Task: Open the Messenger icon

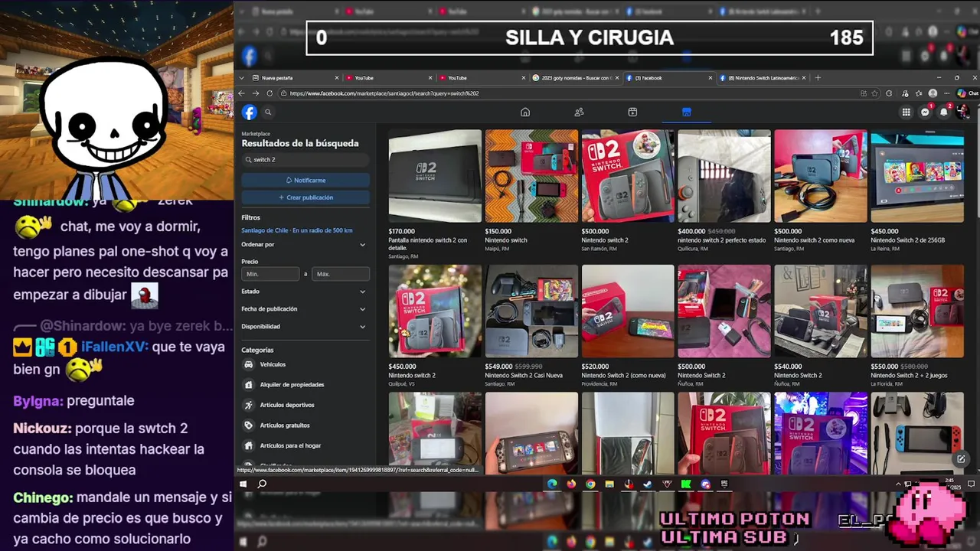Action: (x=925, y=112)
